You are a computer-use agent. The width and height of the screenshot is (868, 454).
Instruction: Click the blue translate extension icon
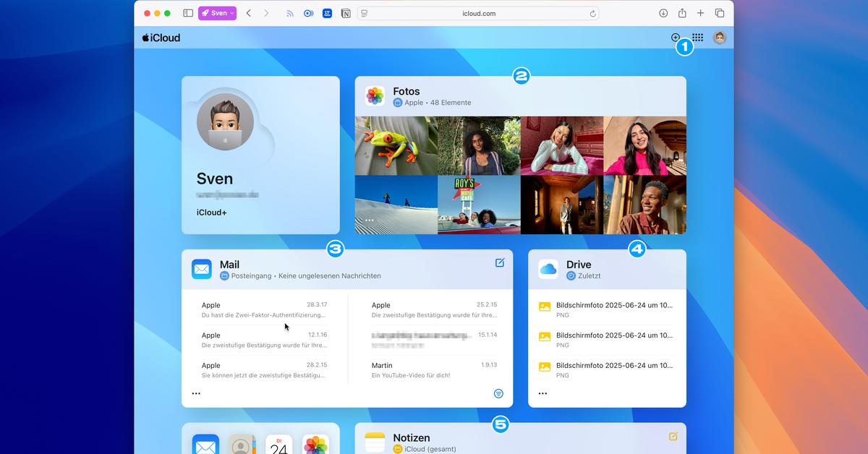click(x=327, y=13)
